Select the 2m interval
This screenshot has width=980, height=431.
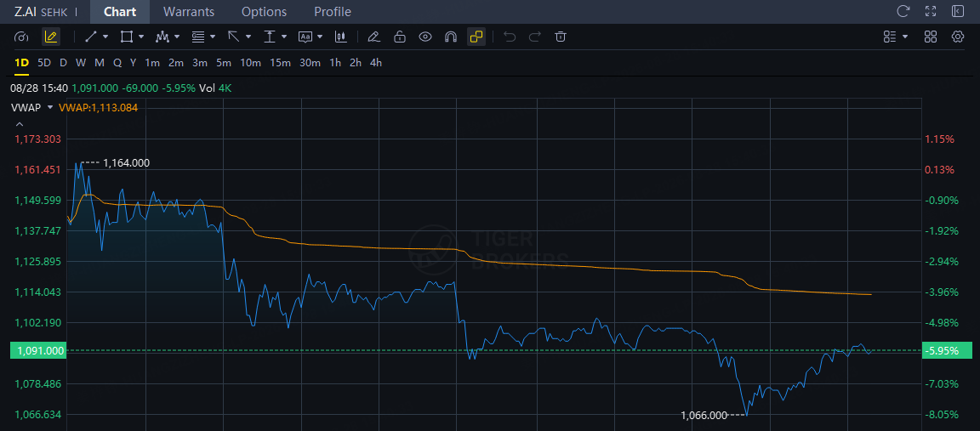tap(176, 62)
